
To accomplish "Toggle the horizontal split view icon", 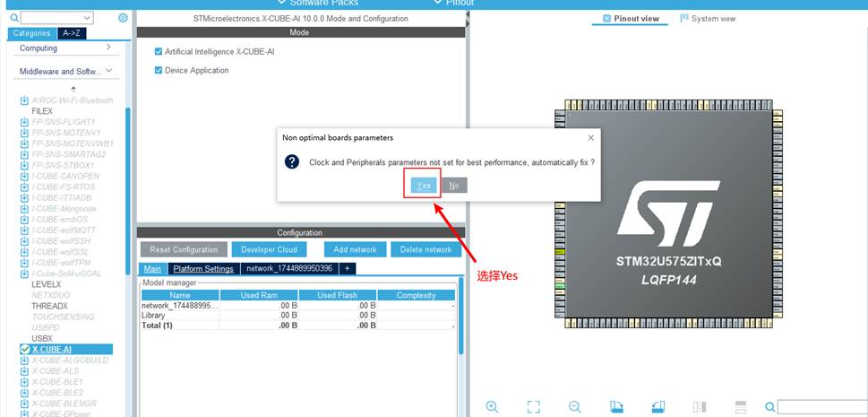I will pyautogui.click(x=741, y=406).
